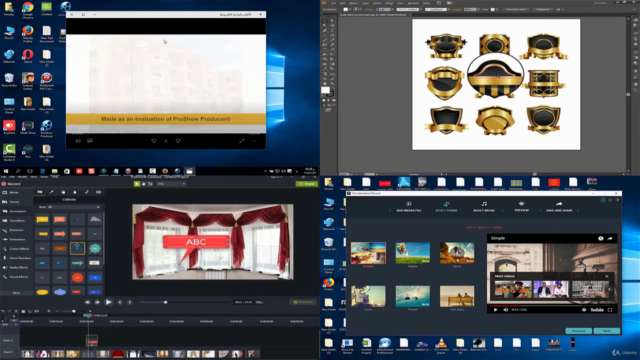Open the callout Style dropdown
Screen dimensions: 640x360
click(73, 207)
